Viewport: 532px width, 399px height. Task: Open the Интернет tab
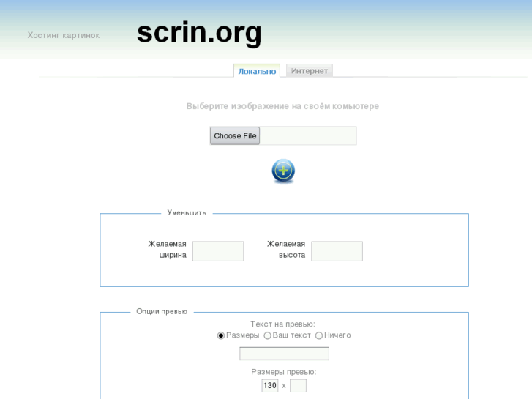tap(310, 70)
